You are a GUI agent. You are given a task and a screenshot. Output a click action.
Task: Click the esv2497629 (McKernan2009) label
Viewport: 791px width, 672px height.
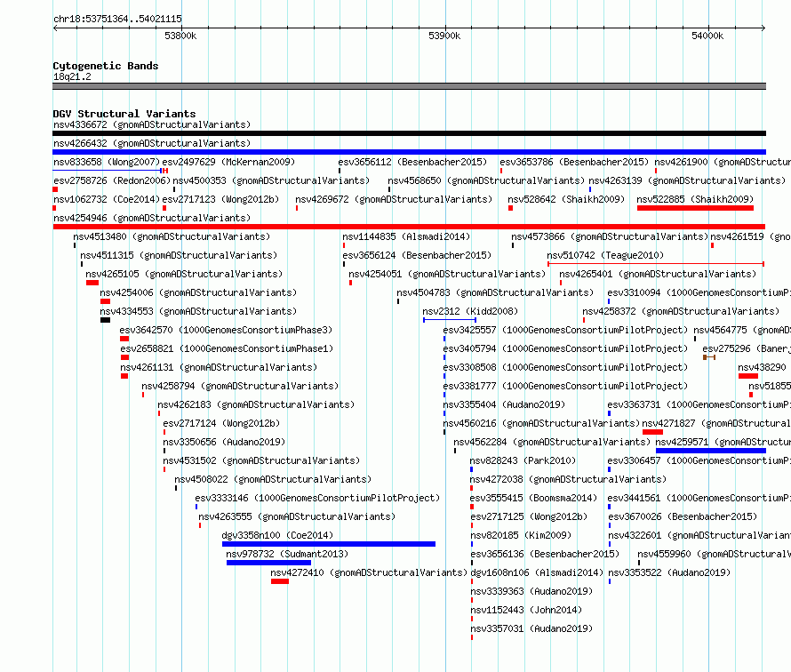tap(228, 162)
